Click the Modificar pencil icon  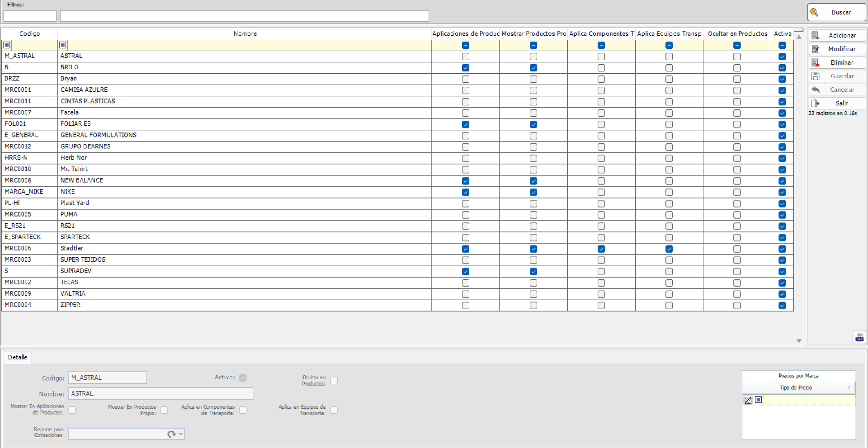coord(816,49)
